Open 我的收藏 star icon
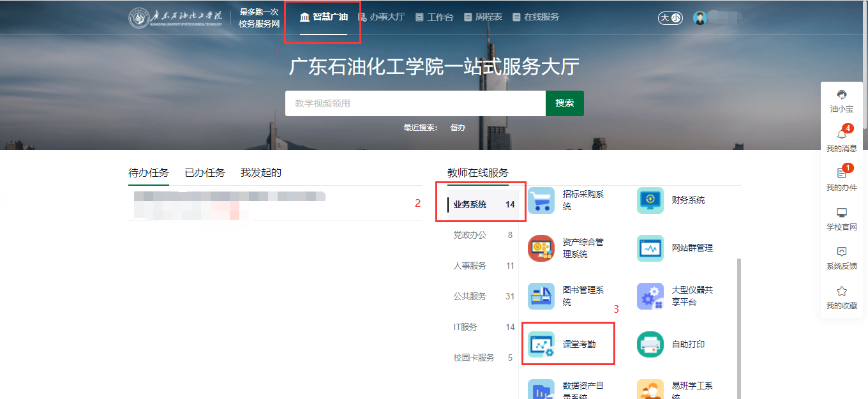868x399 pixels. pos(841,291)
